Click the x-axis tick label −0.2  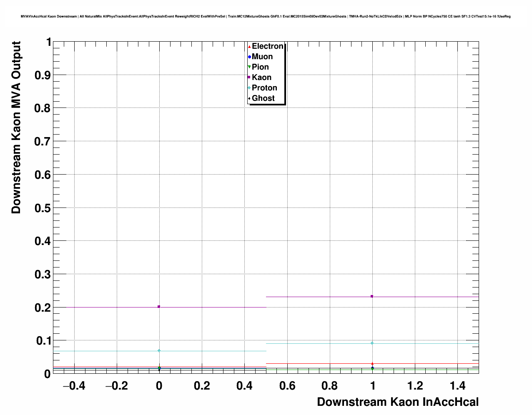click(x=116, y=386)
